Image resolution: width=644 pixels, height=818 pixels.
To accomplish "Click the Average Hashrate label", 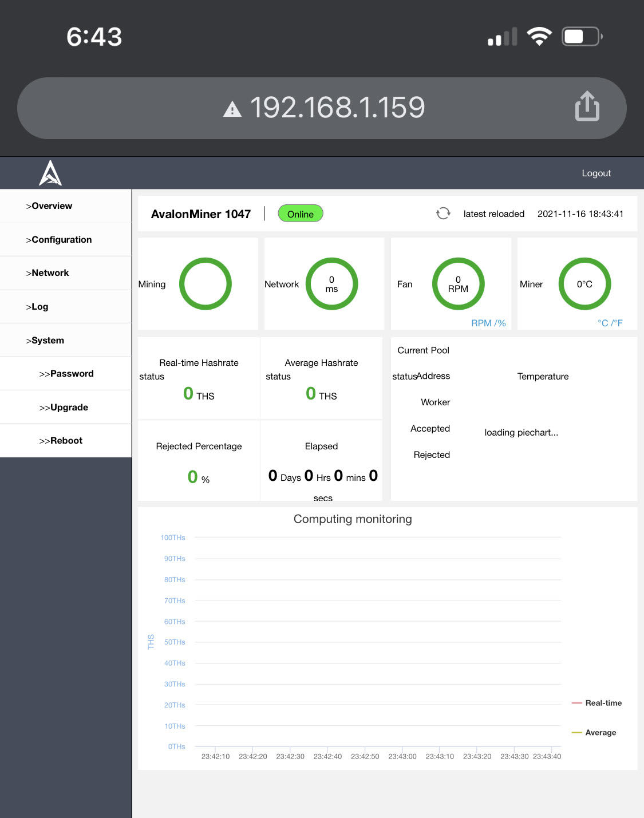I will tap(321, 363).
